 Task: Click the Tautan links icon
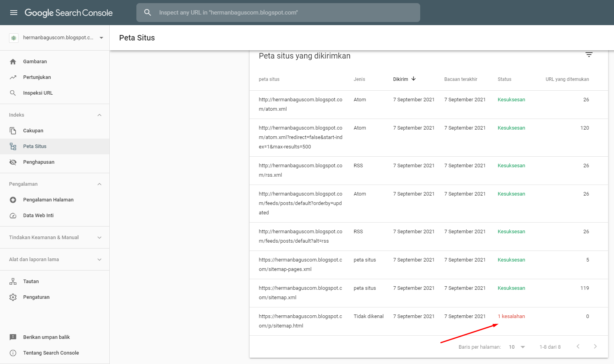(x=13, y=282)
